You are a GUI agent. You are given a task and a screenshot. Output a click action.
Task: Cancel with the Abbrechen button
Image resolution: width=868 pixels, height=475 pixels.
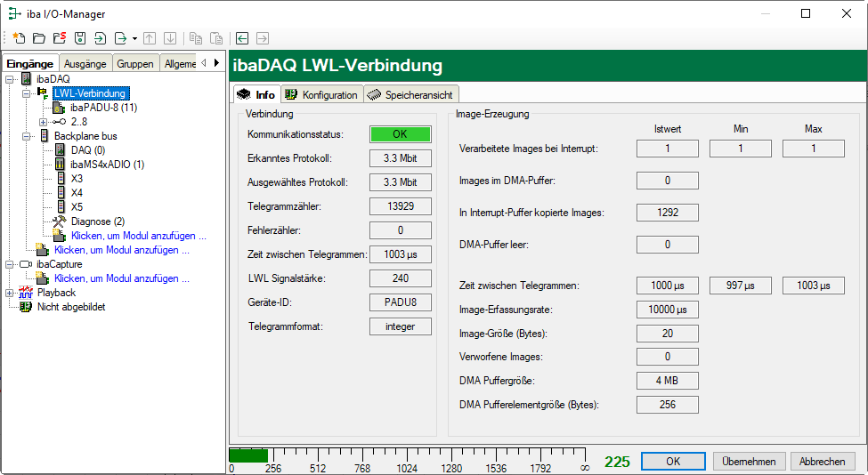(x=822, y=461)
